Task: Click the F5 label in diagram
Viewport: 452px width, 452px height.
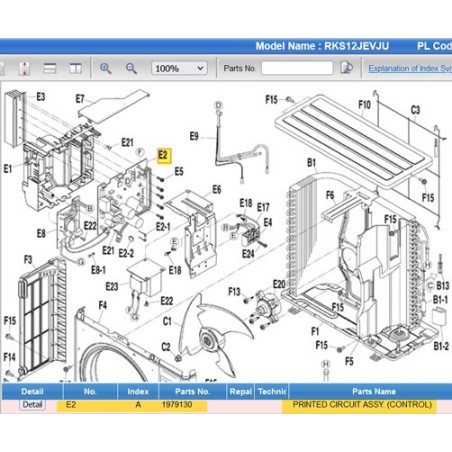Action: pos(349,361)
